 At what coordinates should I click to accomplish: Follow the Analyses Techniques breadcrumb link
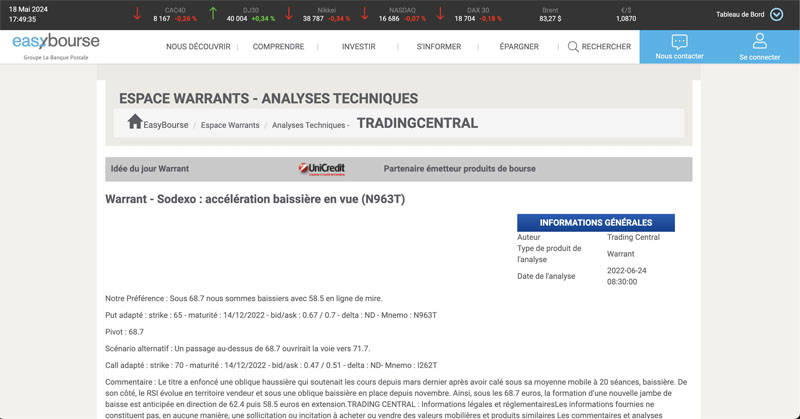coord(308,125)
